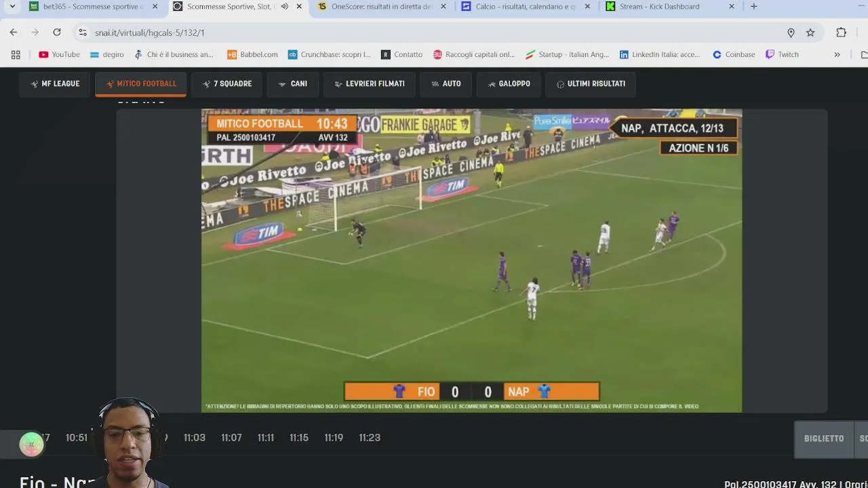Open a new browser tab
The image size is (868, 488).
coord(753,6)
